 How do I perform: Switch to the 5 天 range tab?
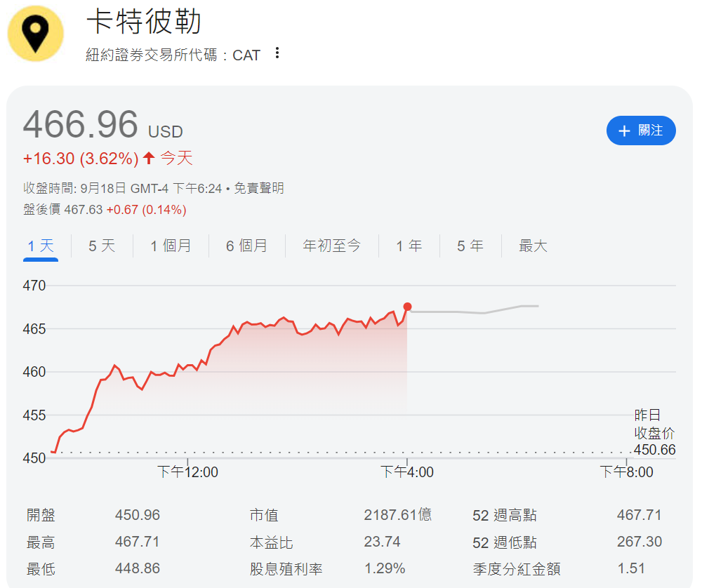click(102, 246)
